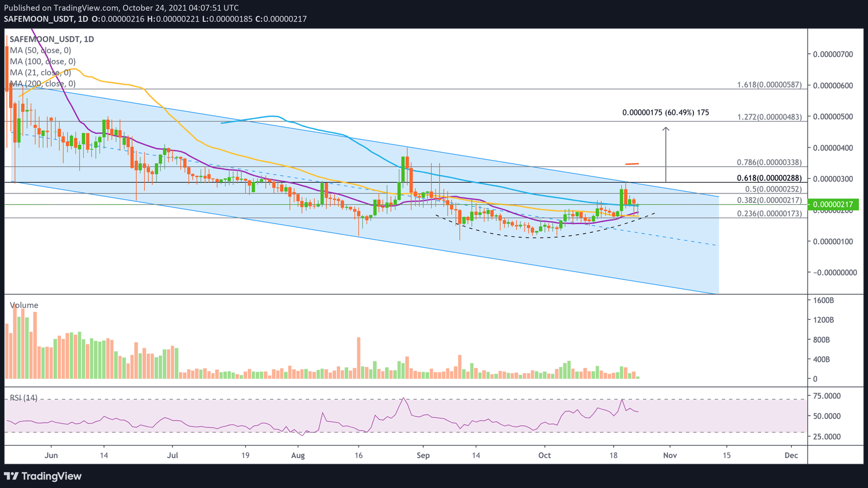Image resolution: width=868 pixels, height=488 pixels.
Task: Click the 0.00000500 price axis value
Action: point(833,116)
